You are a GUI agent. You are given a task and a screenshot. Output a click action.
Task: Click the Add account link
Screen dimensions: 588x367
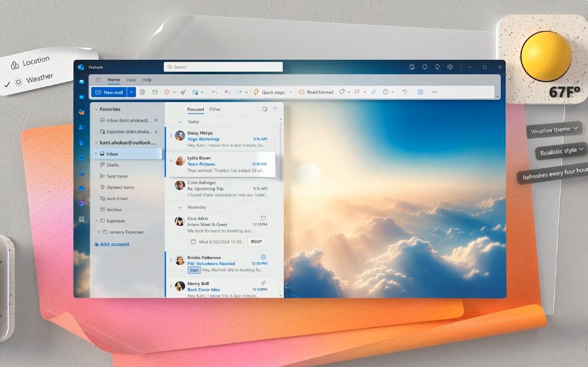click(114, 244)
